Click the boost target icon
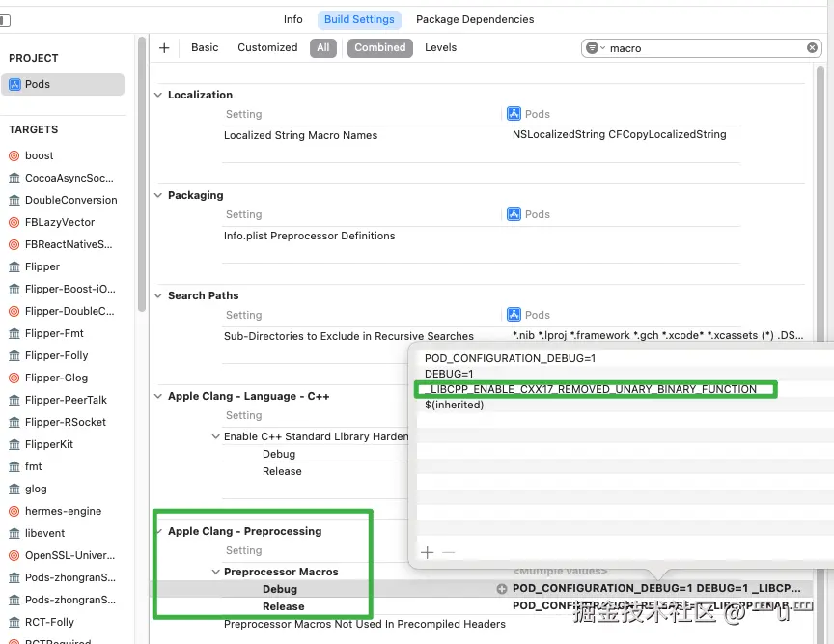This screenshot has height=644, width=834. click(x=14, y=156)
